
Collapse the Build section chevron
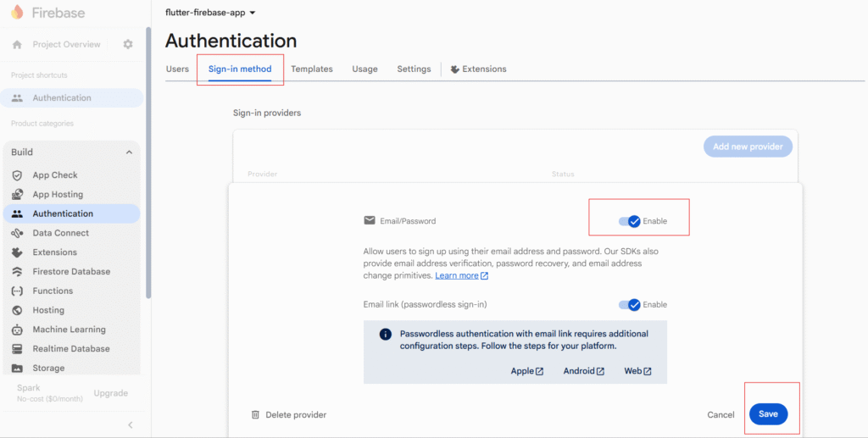pyautogui.click(x=129, y=152)
